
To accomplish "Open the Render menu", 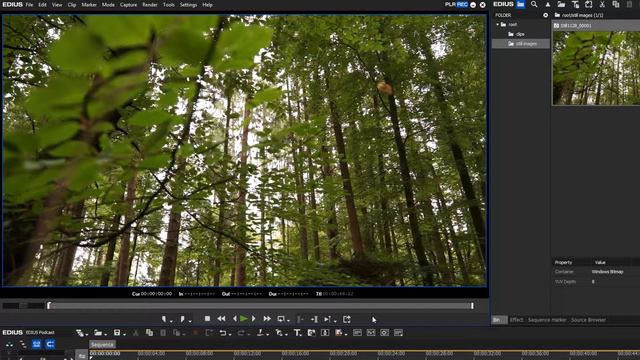I will coord(150,5).
